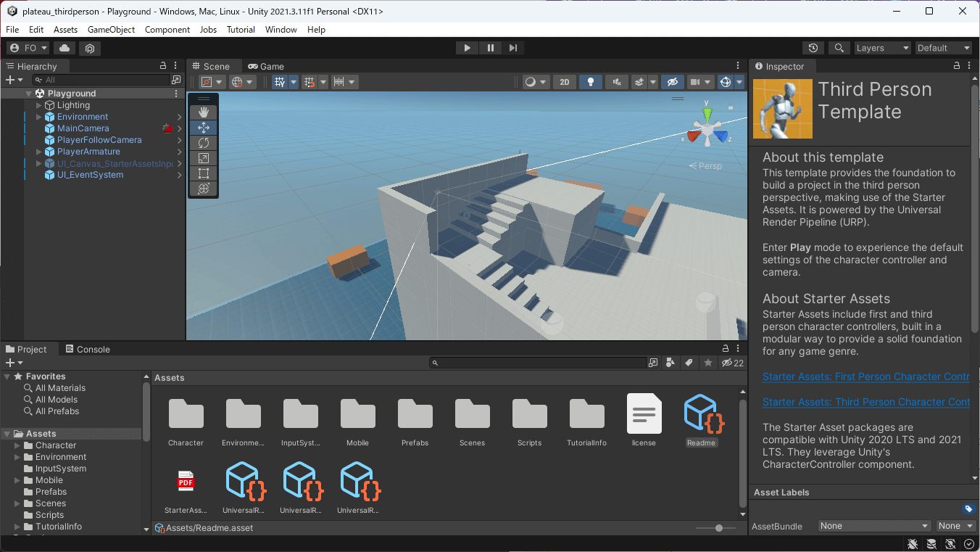Switch to the Game tab
Screen dimensions: 980x552
pos(265,66)
